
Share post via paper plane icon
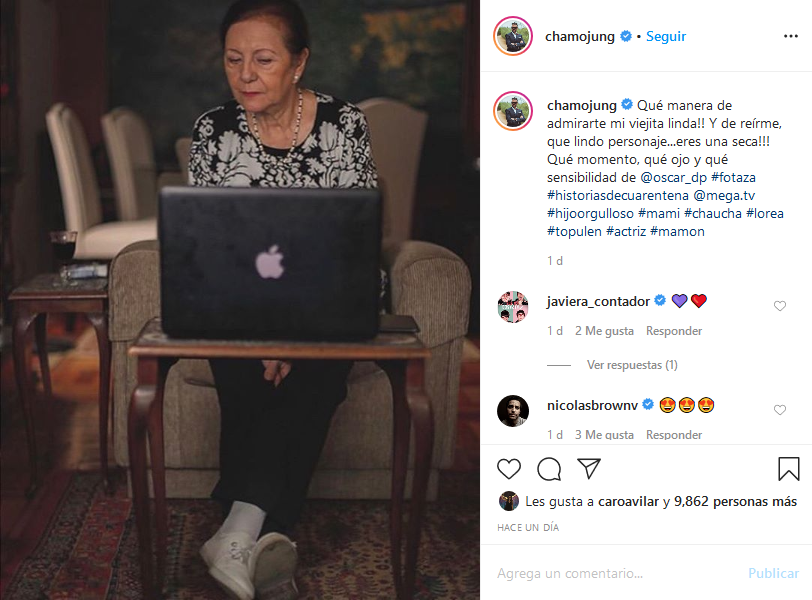click(x=589, y=469)
